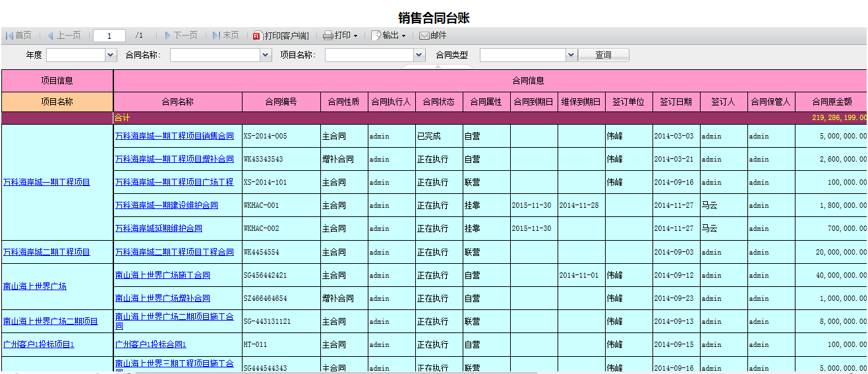This screenshot has height=374, width=868.
Task: Click the page number input box
Action: point(109,36)
